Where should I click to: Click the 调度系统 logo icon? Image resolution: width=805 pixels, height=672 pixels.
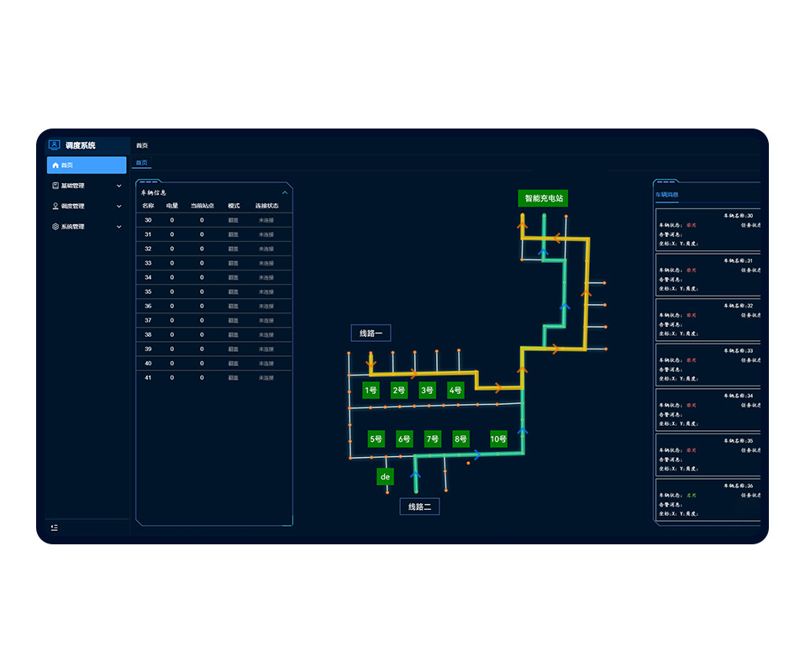55,144
